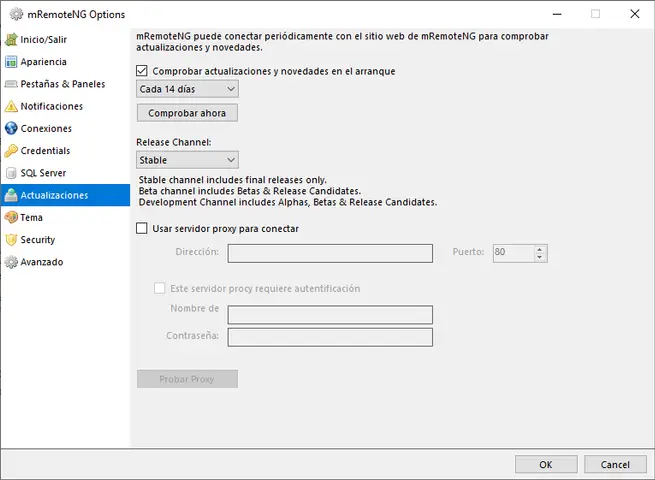The width and height of the screenshot is (655, 480).
Task: Click the Credentials key icon
Action: [11, 151]
